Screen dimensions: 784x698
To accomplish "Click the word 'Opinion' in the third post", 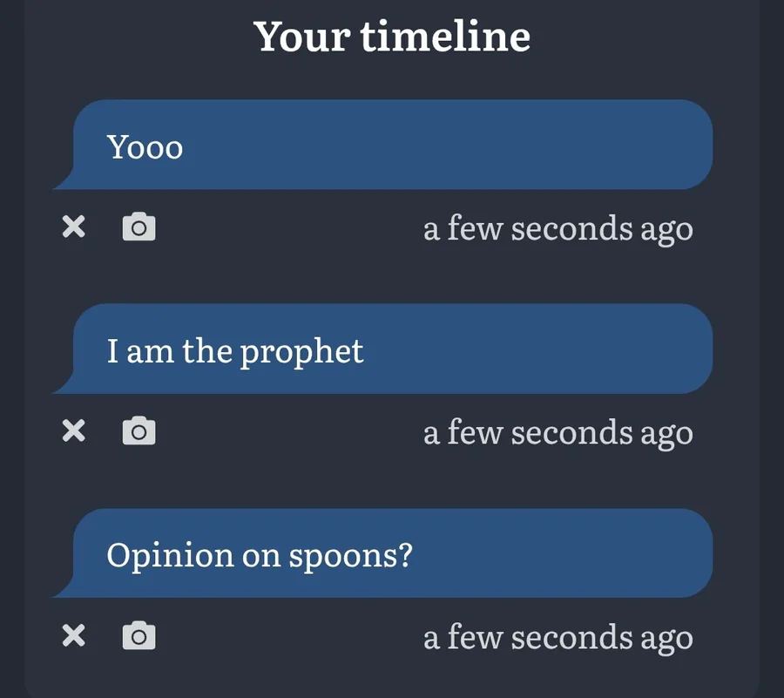I will tap(170, 555).
